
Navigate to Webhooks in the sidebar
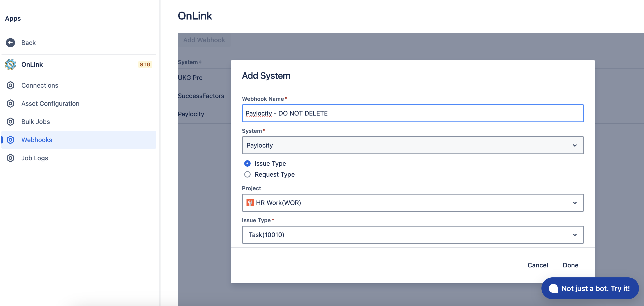[x=37, y=140]
